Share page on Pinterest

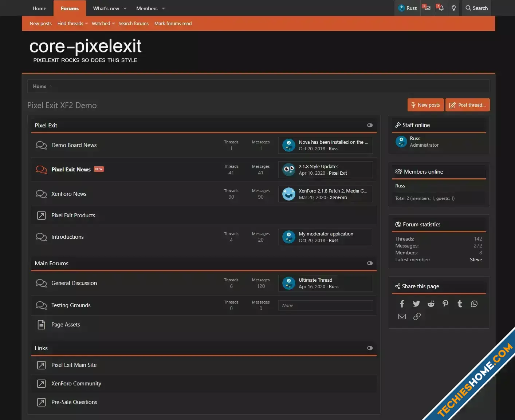point(445,304)
